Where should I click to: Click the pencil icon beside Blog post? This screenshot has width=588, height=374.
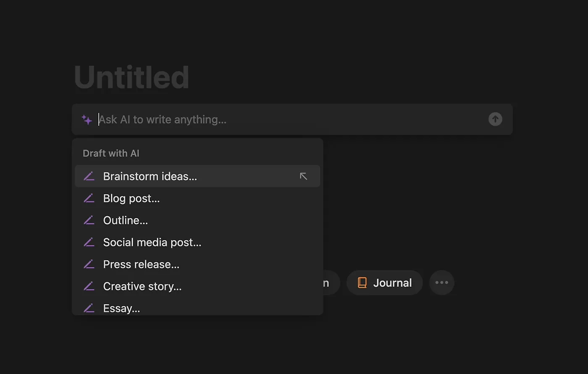pos(89,199)
